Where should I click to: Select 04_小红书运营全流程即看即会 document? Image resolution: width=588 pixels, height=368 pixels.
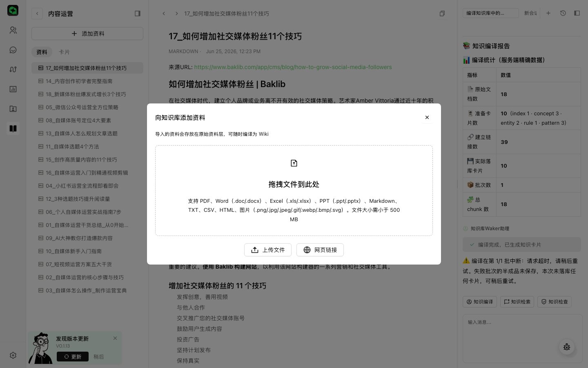[87, 186]
